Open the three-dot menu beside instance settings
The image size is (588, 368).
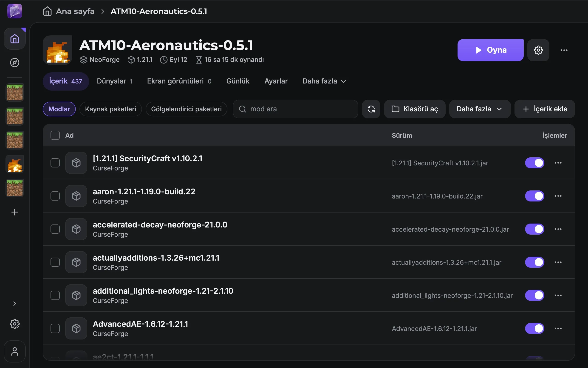[x=564, y=50]
